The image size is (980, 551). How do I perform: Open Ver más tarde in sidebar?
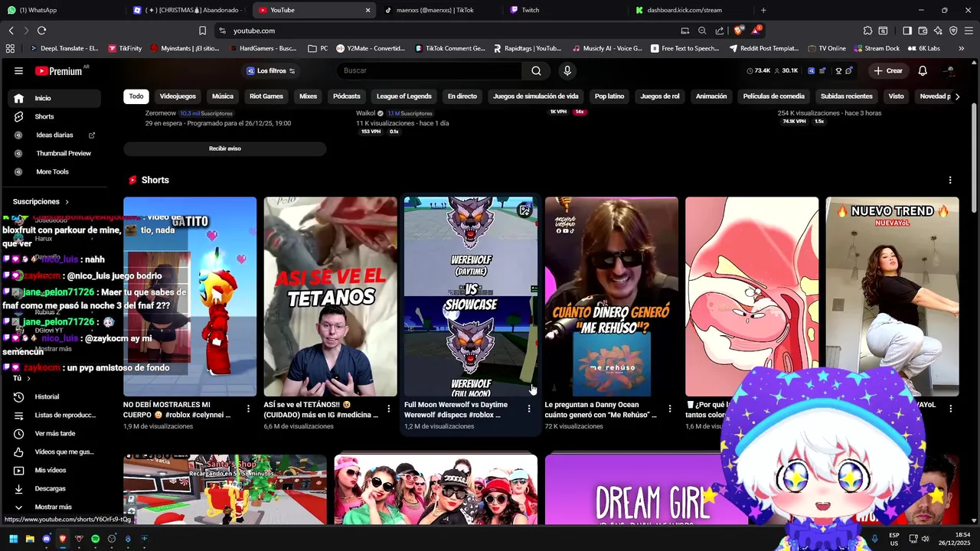[x=54, y=433]
